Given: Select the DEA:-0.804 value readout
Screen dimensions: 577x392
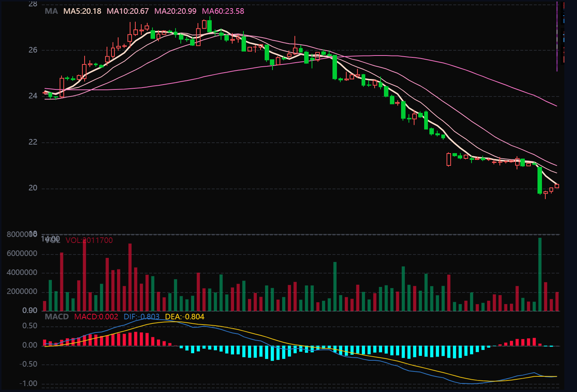Looking at the screenshot, I should pos(185,317).
